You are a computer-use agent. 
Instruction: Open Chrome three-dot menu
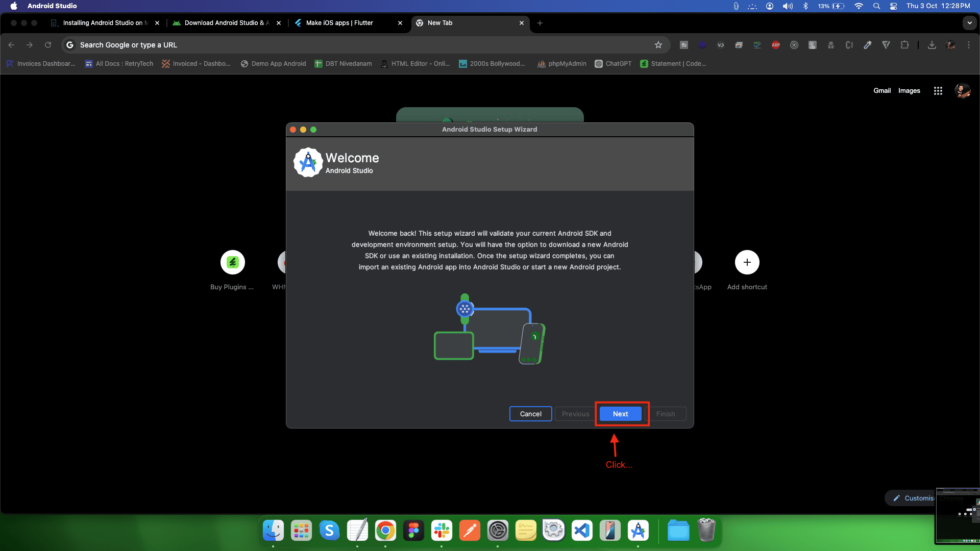click(968, 45)
